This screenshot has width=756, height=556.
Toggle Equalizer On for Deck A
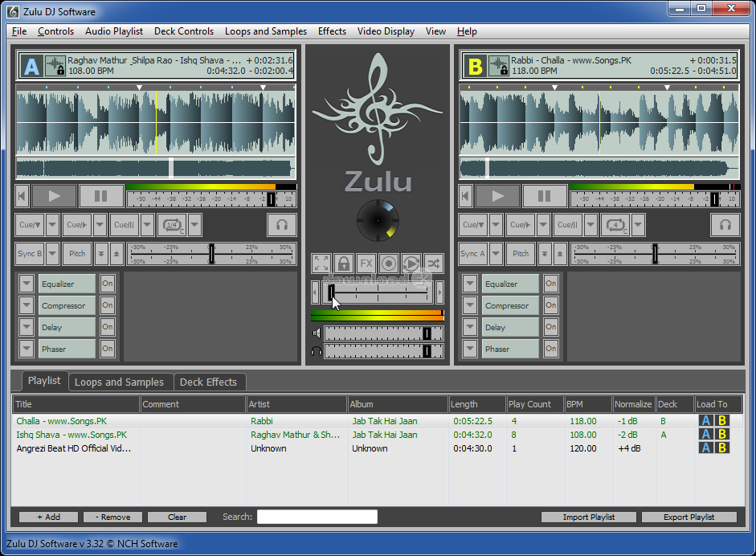click(107, 284)
